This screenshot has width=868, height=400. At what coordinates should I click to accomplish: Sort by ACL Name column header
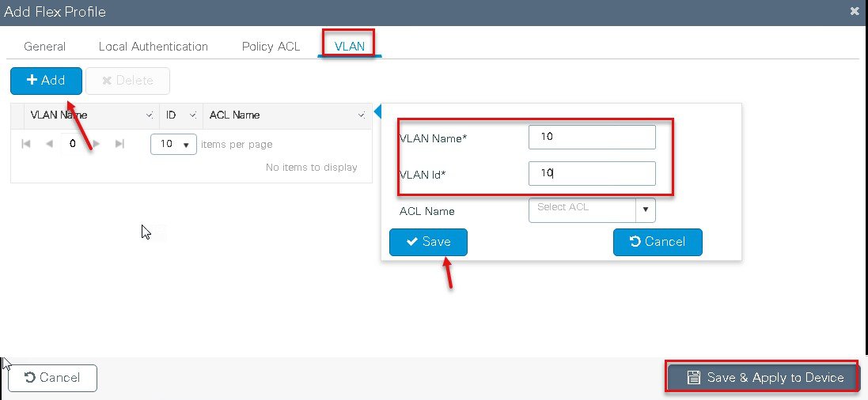coord(235,115)
